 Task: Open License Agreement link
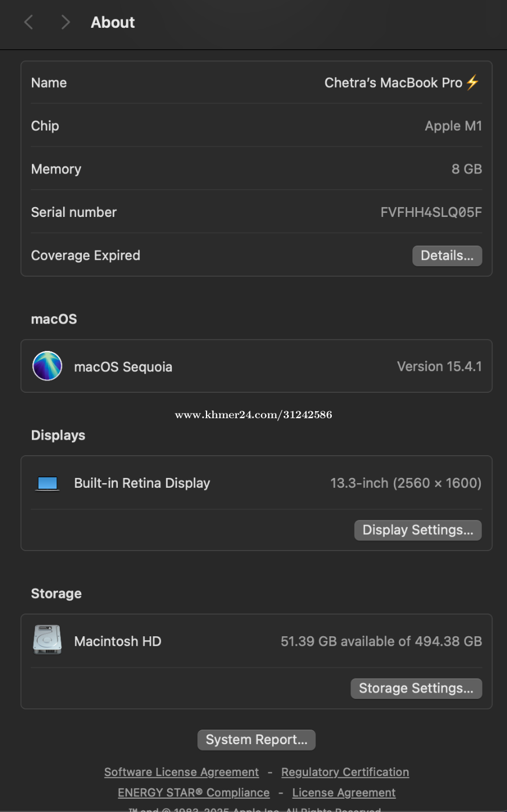(x=344, y=792)
